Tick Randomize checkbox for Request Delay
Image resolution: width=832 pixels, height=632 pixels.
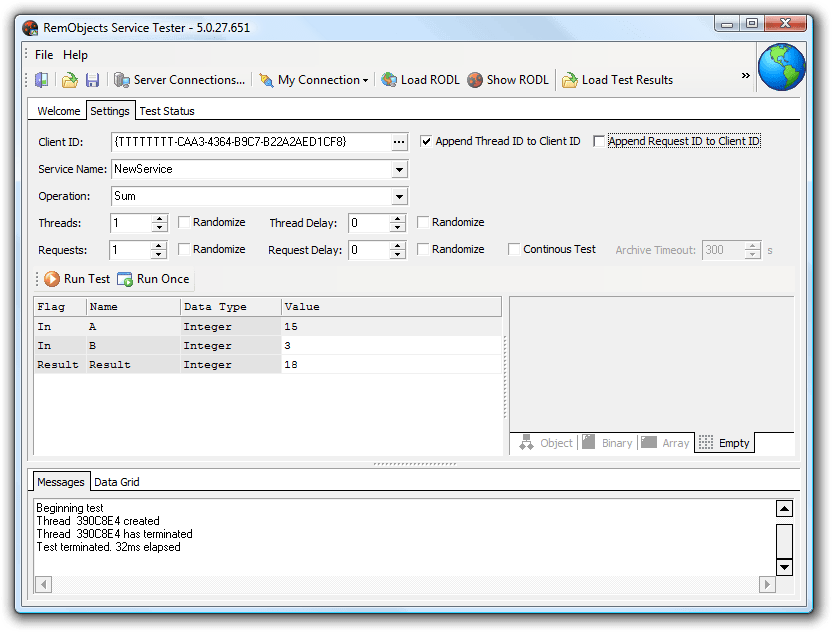click(423, 249)
